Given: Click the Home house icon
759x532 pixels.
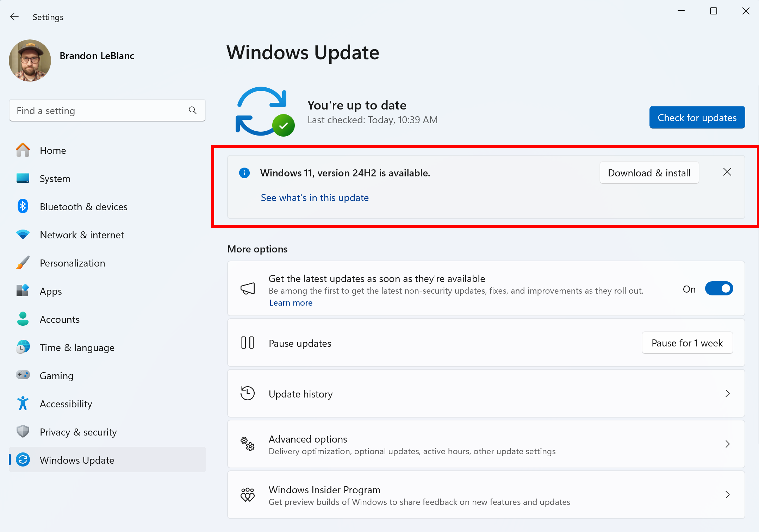Looking at the screenshot, I should pos(23,150).
